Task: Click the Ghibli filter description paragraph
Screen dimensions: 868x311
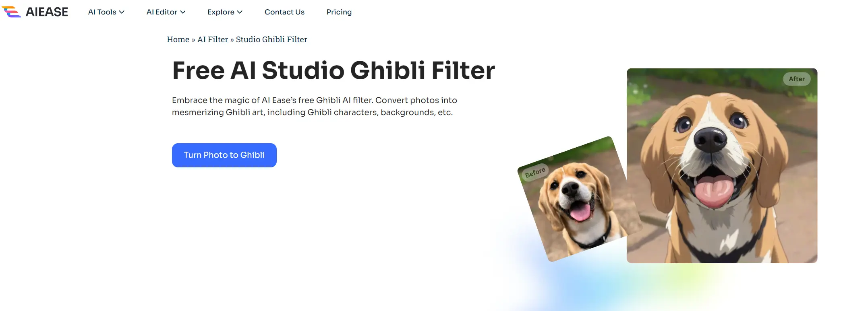Action: 315,106
